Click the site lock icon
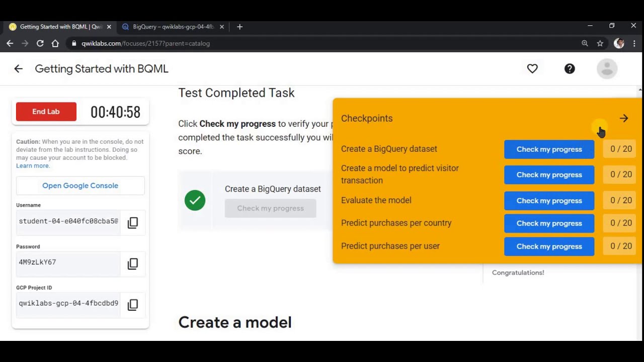 pos(74,44)
